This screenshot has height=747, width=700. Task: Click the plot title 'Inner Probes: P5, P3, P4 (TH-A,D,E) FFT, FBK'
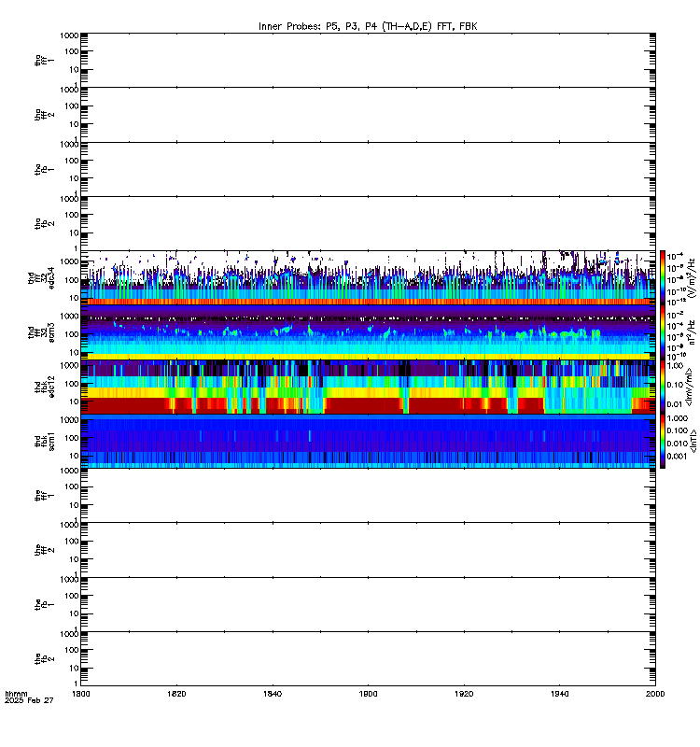point(368,26)
